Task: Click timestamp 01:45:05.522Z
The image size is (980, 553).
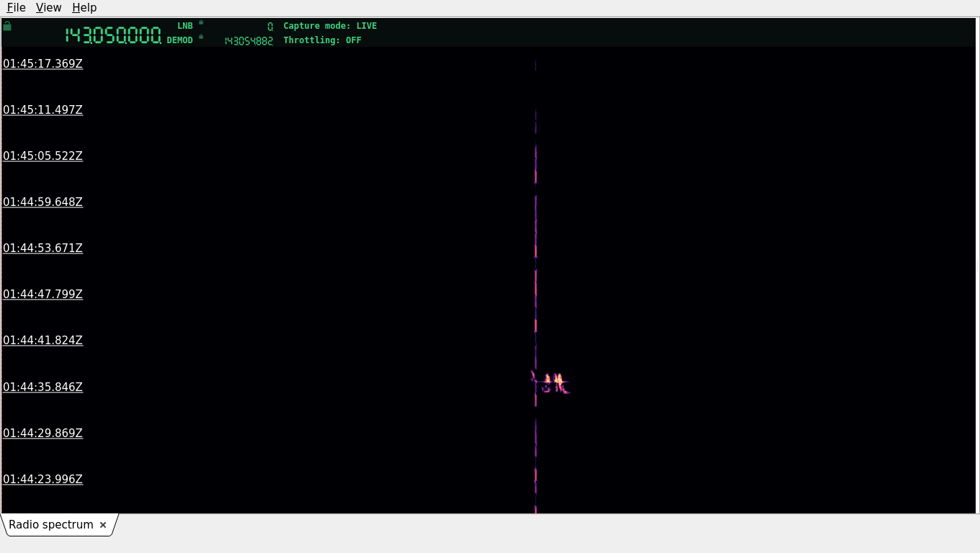Action: (43, 156)
